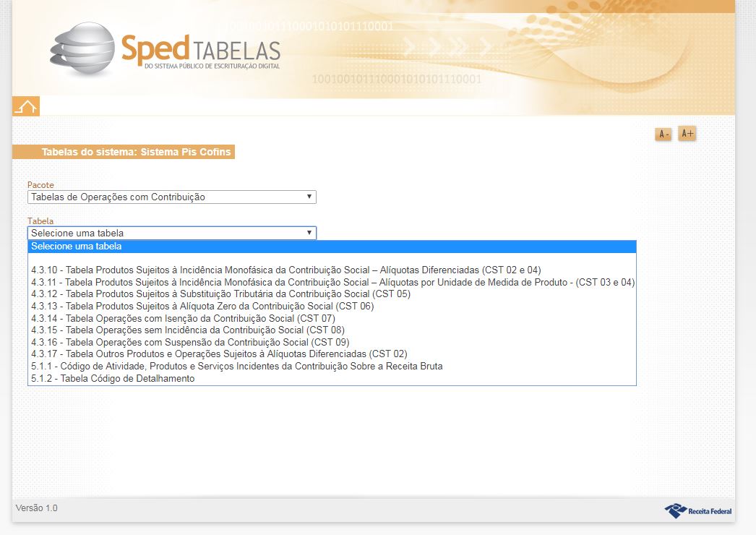Click 'Tabelas do sistema: Sistema Pis Cofins' heading
This screenshot has width=756, height=535.
pyautogui.click(x=124, y=152)
